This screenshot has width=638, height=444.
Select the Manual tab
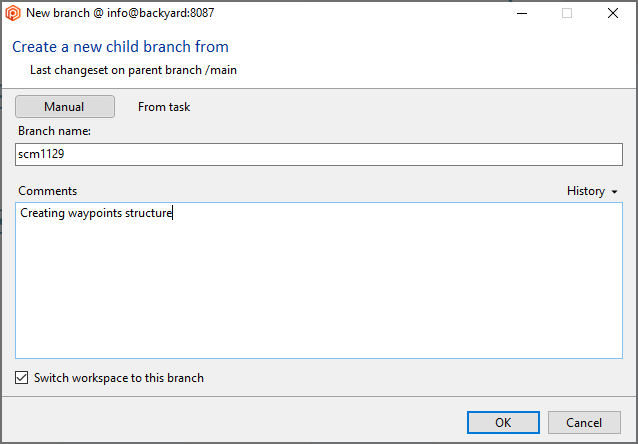pyautogui.click(x=65, y=107)
